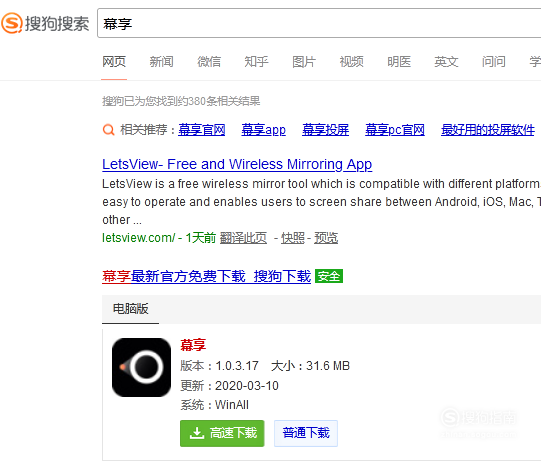Open related search 幕享投屏
541x464 pixels.
325,130
